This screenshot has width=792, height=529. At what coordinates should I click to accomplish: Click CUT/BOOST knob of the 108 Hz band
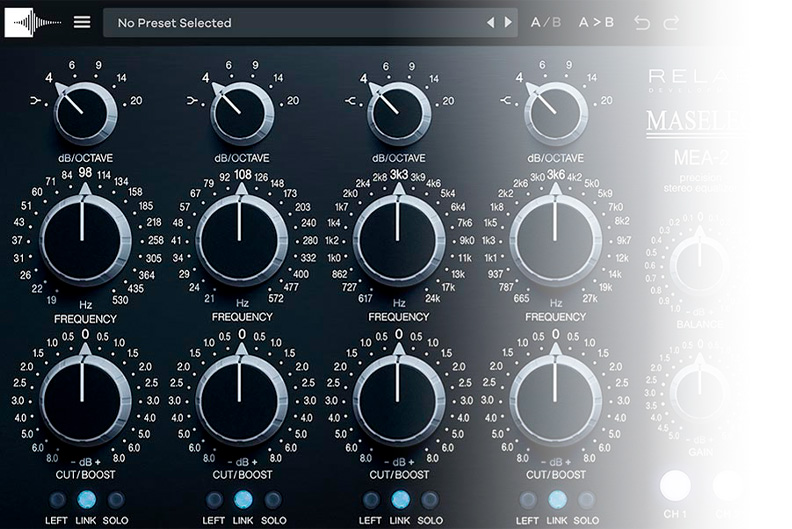click(241, 401)
